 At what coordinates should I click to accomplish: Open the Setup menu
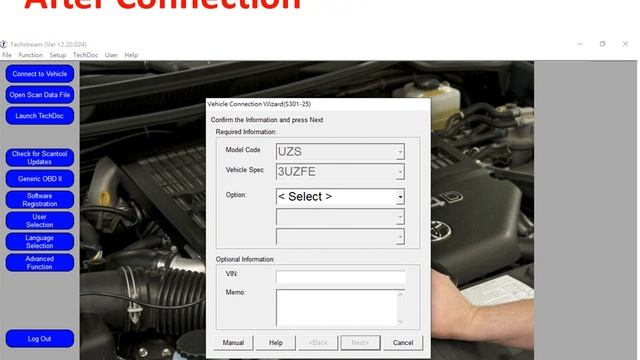tap(58, 55)
